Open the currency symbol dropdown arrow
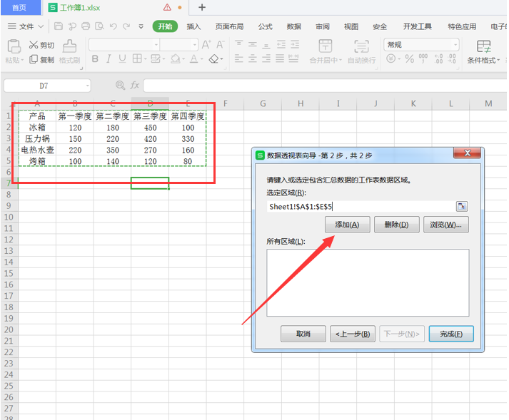This screenshot has width=509, height=420. (x=399, y=59)
